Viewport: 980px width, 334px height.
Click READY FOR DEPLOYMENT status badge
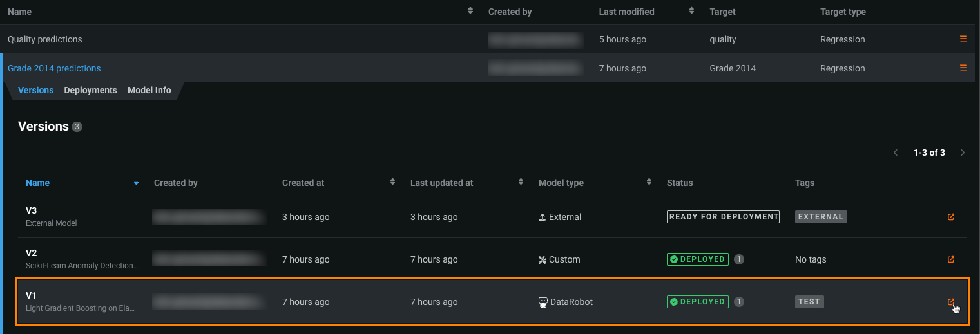723,217
